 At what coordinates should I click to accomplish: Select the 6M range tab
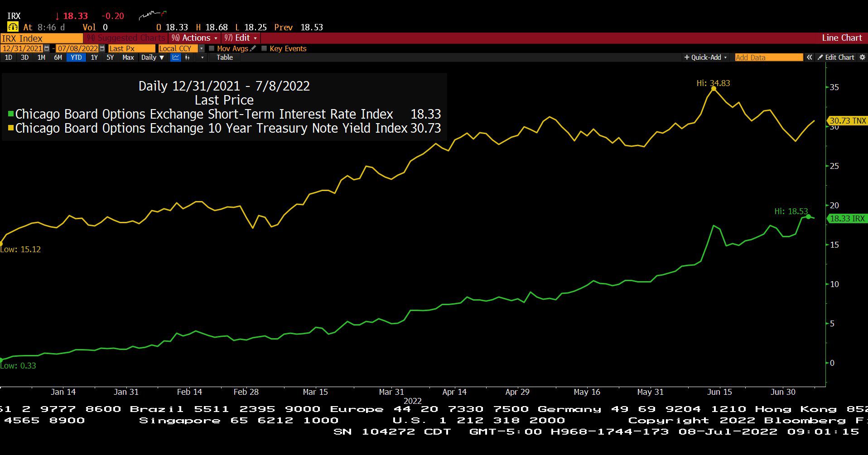(58, 57)
